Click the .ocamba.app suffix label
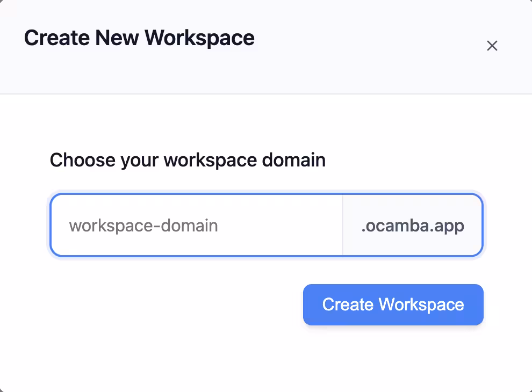The image size is (532, 392). pyautogui.click(x=412, y=225)
